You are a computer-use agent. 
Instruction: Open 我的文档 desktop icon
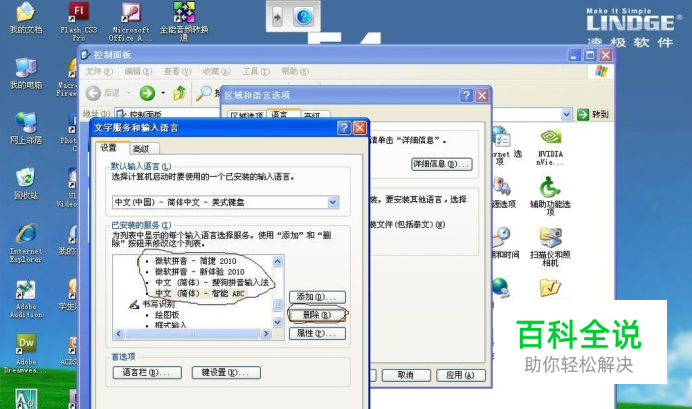[x=26, y=18]
